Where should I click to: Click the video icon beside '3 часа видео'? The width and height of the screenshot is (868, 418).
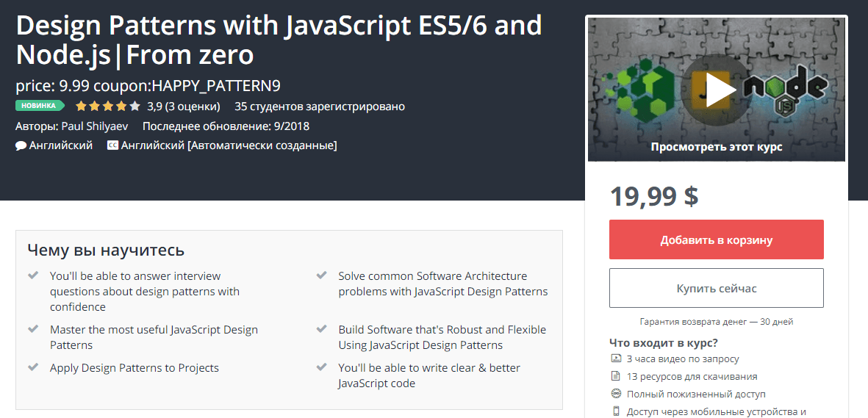coord(616,358)
